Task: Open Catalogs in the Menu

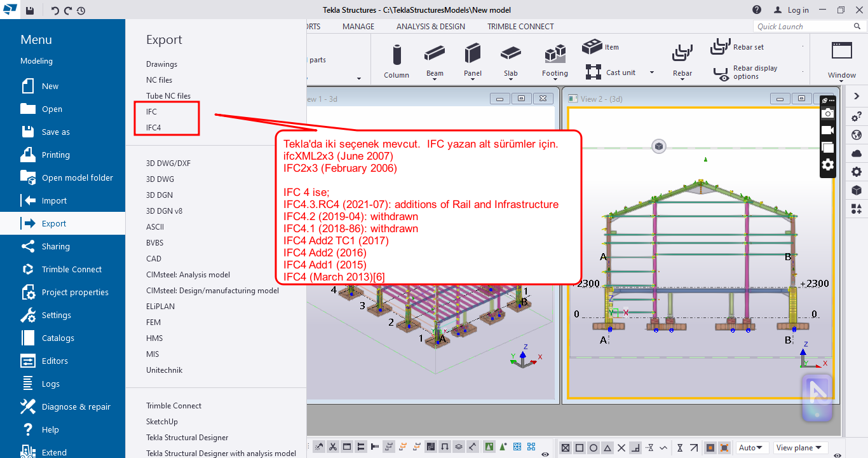Action: coord(62,338)
